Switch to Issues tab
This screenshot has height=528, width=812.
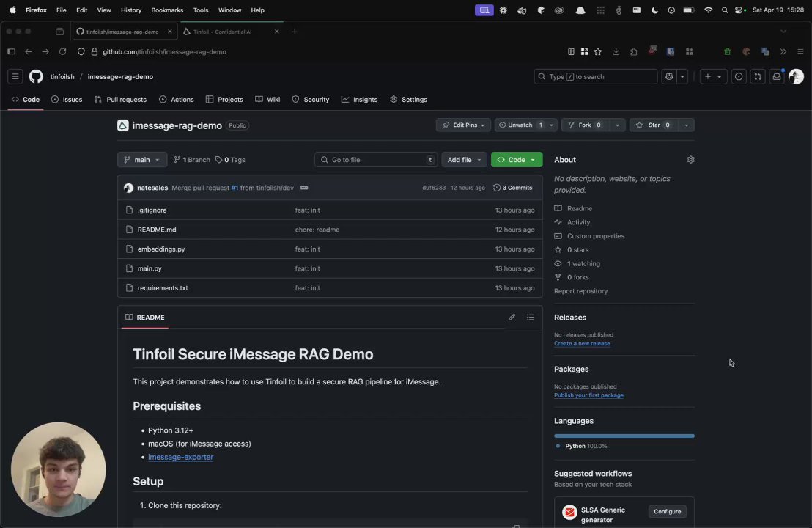coord(67,100)
